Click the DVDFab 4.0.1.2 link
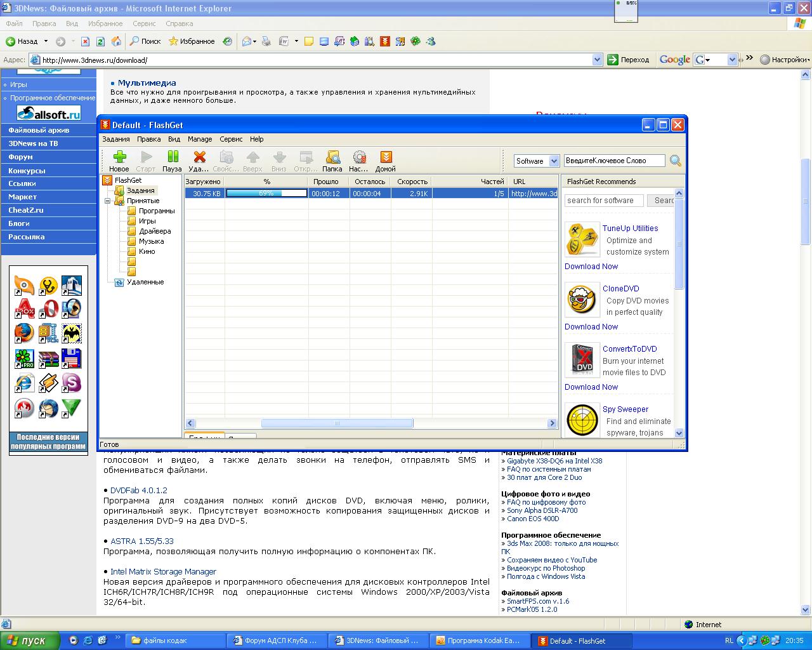The image size is (812, 650). 139,491
